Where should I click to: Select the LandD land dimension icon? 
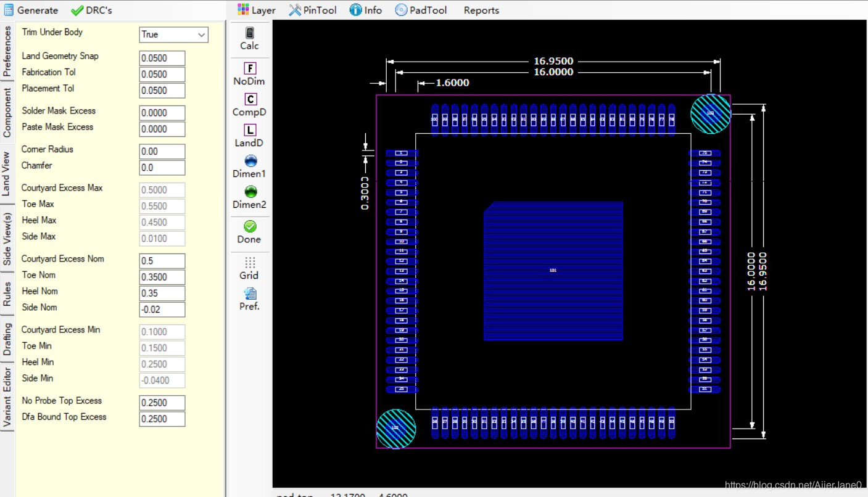point(249,130)
